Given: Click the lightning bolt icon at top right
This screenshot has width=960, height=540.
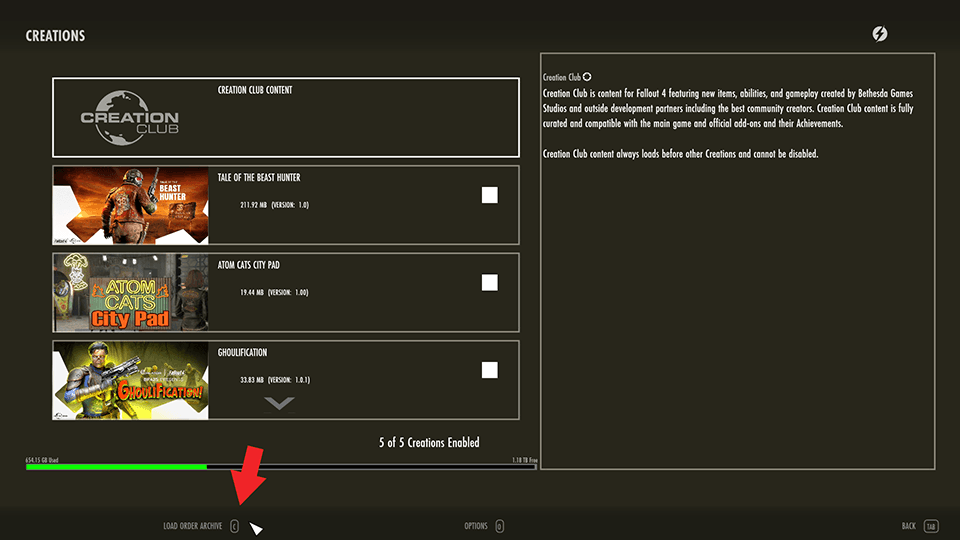Looking at the screenshot, I should 879,34.
